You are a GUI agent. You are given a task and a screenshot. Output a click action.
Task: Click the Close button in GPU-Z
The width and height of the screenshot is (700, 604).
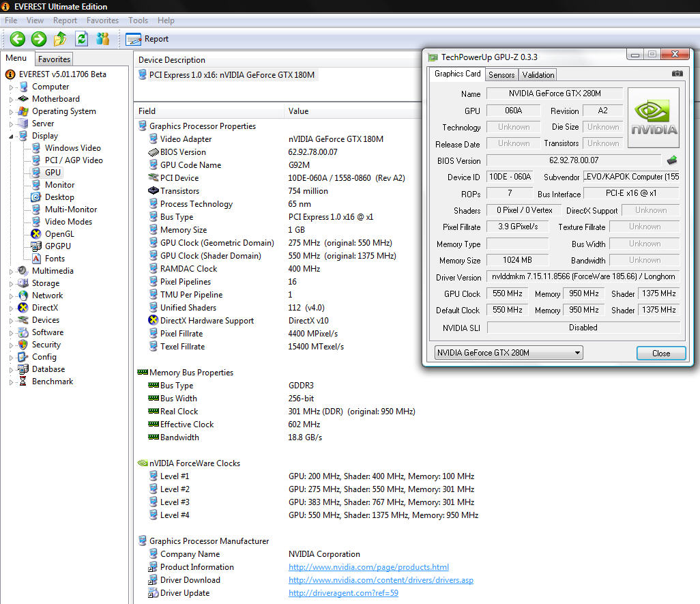pos(660,353)
